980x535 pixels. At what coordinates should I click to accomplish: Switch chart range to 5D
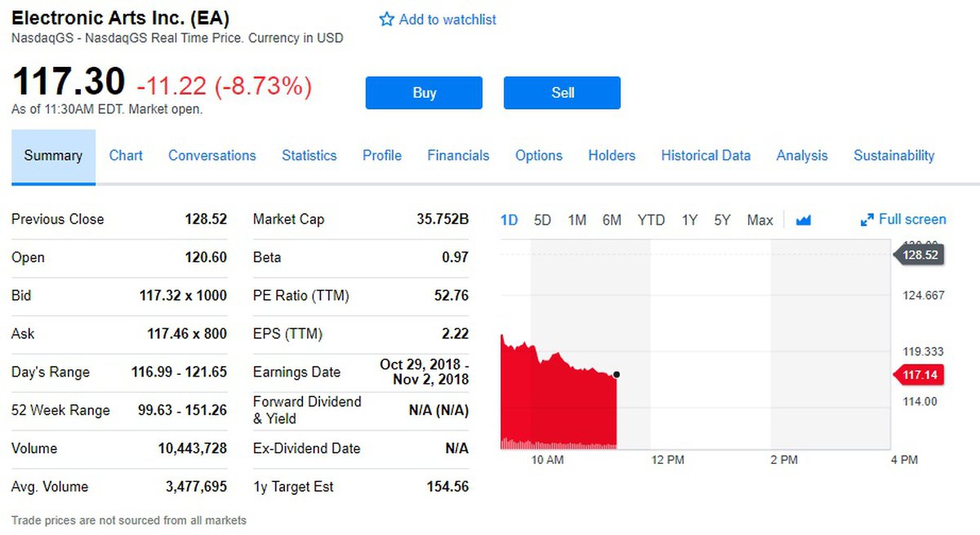coord(542,220)
